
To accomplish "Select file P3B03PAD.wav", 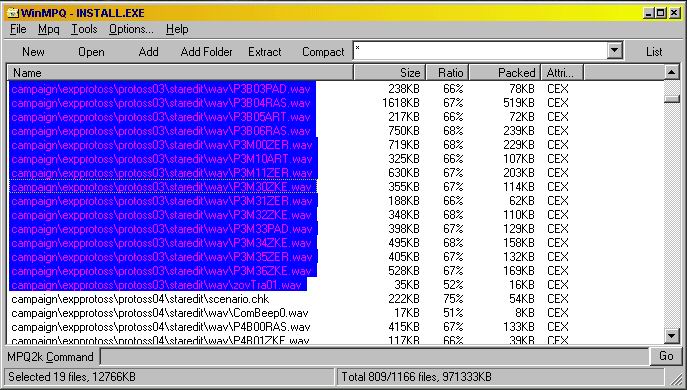I will click(162, 89).
